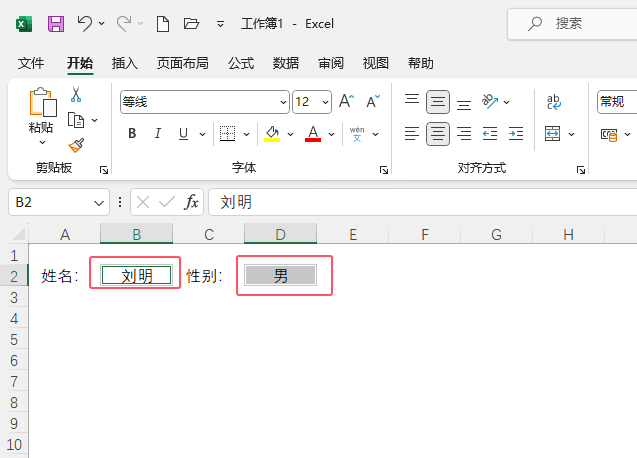Copy selection icon
The width and height of the screenshot is (637, 458).
pos(76,120)
